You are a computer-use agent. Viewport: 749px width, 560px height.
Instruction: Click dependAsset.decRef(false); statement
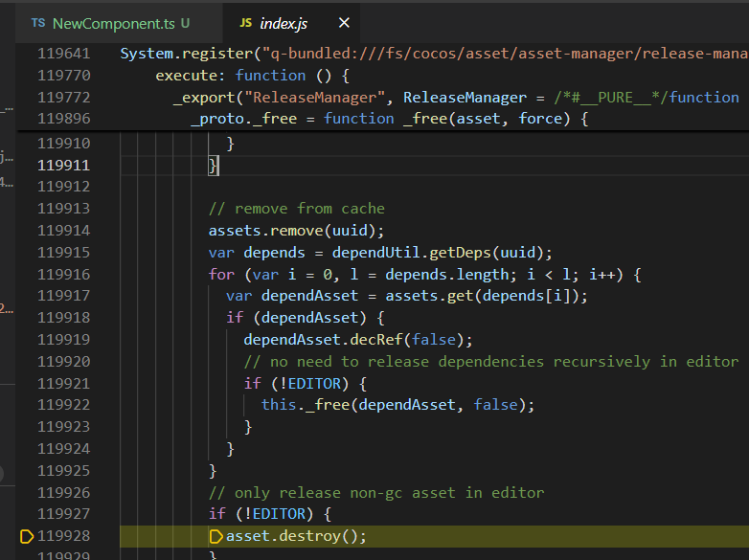point(358,340)
